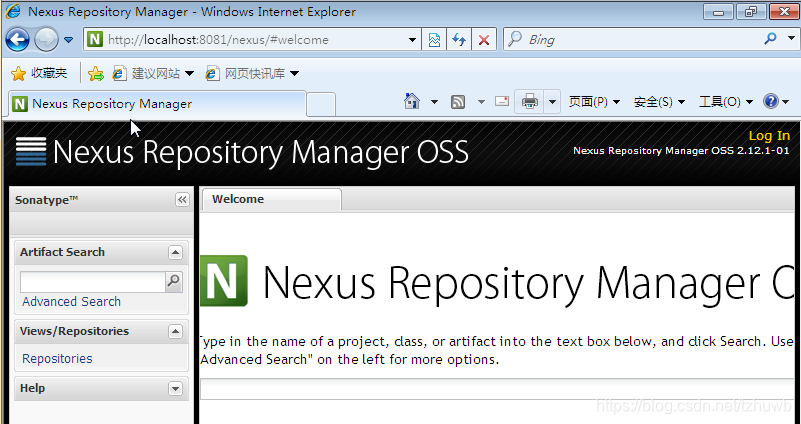
Task: Open 建议网站 suggested sites link
Action: coord(153,74)
